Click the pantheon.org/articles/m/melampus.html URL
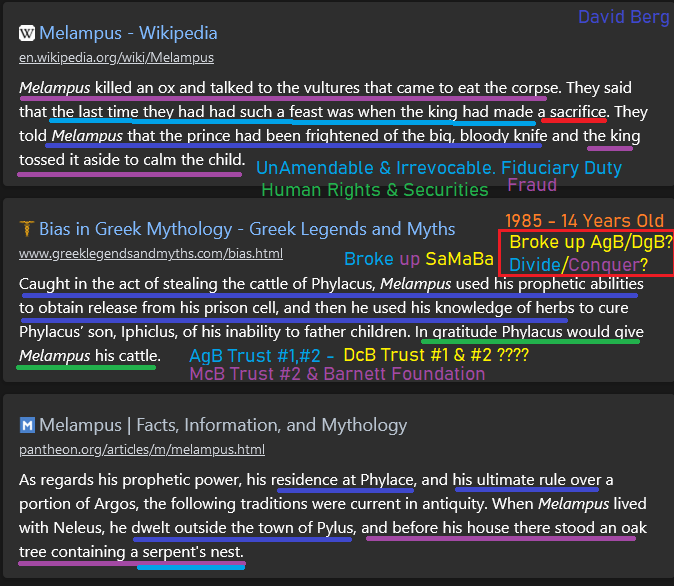674x586 pixels. 142,450
